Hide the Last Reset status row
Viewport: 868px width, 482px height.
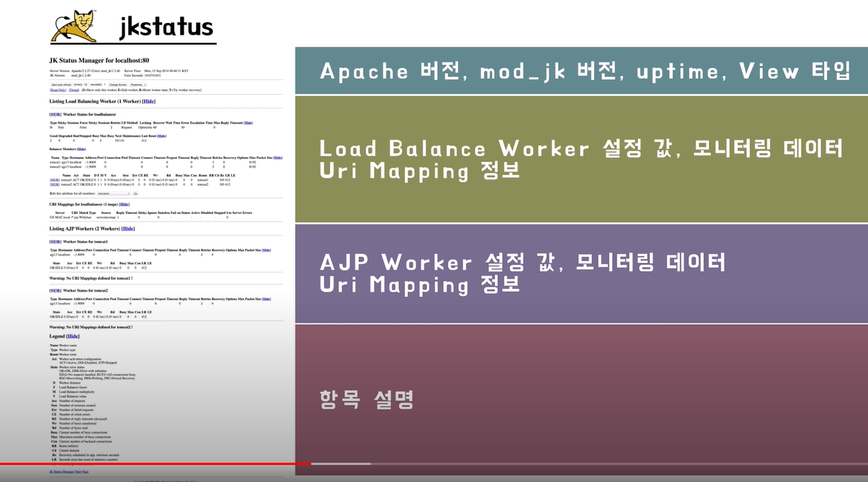[x=161, y=136]
